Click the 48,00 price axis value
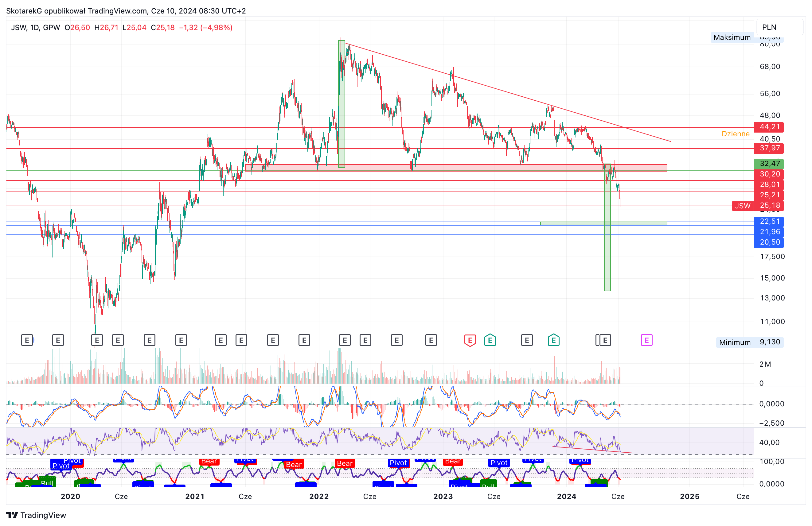The height and width of the screenshot is (526, 812). click(770, 115)
